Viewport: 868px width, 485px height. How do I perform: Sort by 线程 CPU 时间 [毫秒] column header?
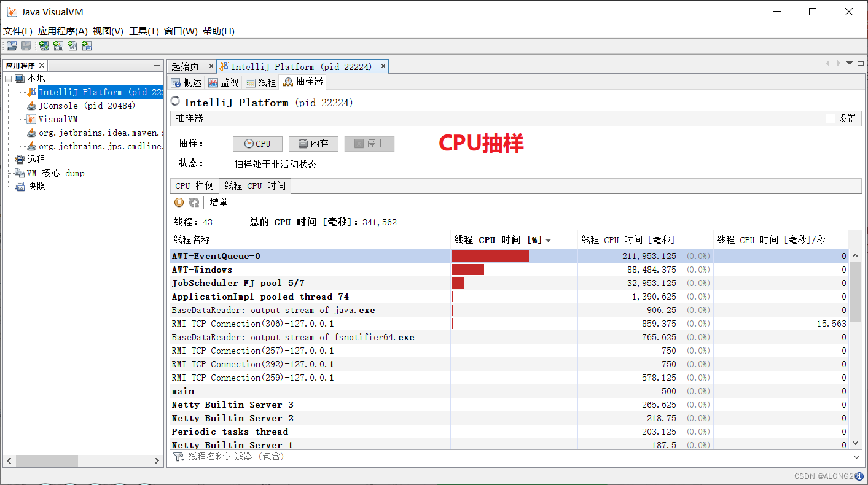(645, 239)
